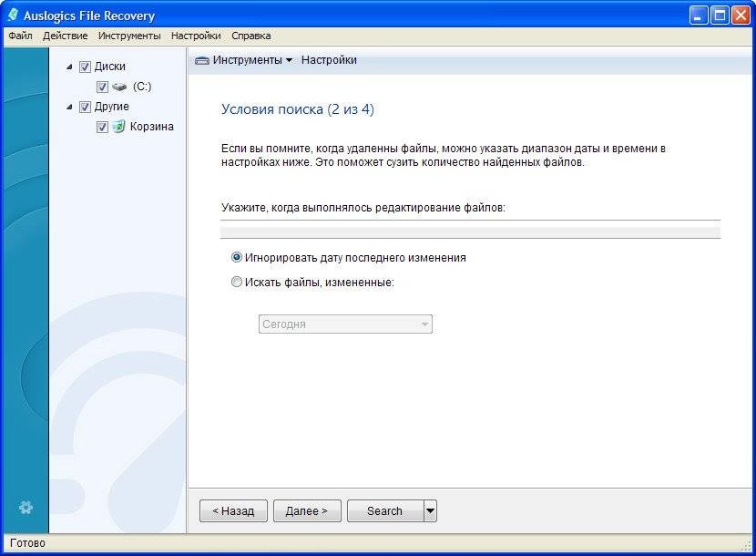The width and height of the screenshot is (756, 556).
Task: Close the Auslogics File Recovery window
Action: pyautogui.click(x=741, y=15)
